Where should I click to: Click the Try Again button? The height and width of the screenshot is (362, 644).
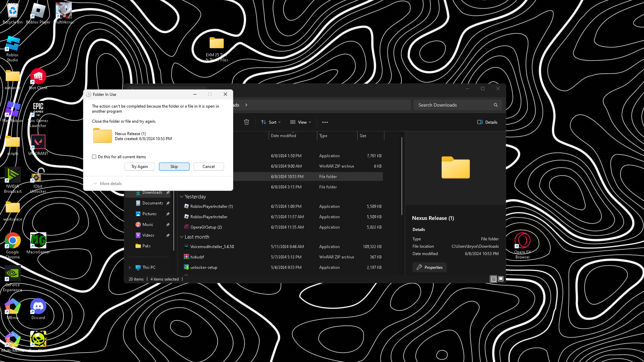(x=140, y=167)
